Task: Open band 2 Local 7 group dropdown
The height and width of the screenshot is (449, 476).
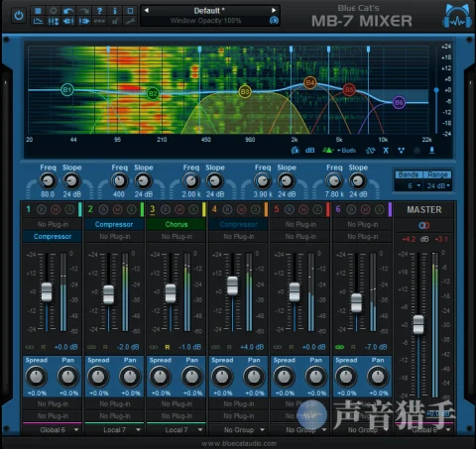Action: click(114, 430)
